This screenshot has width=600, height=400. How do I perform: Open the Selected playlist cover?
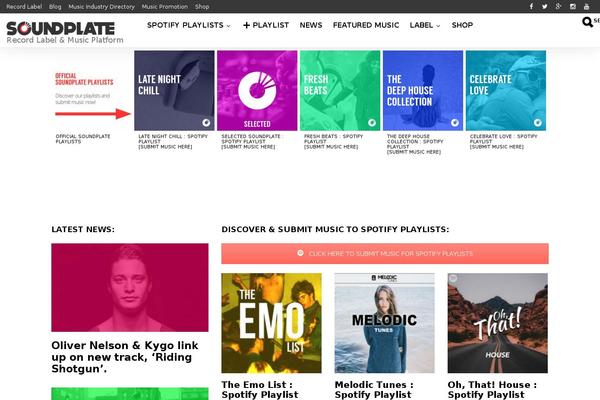click(257, 90)
